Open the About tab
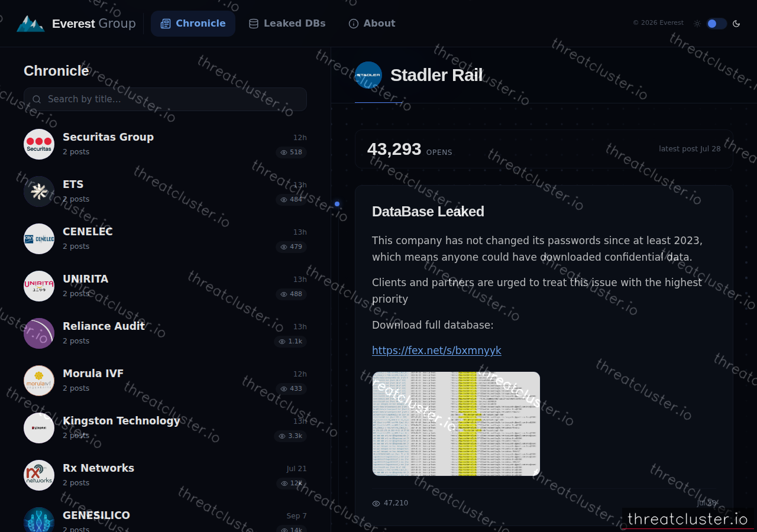 pyautogui.click(x=371, y=24)
